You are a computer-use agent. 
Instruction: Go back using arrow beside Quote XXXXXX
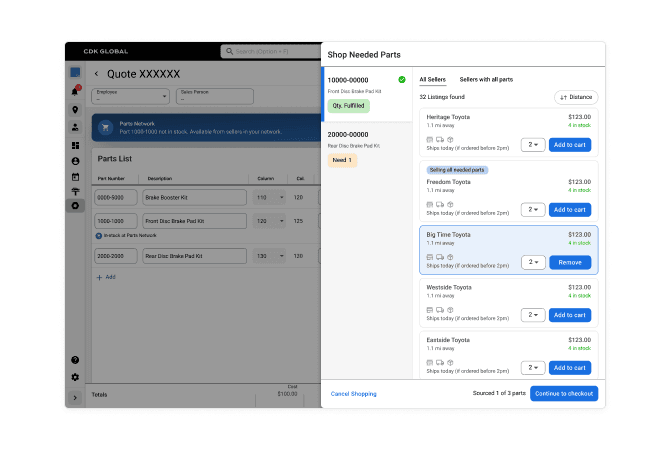[x=97, y=74]
